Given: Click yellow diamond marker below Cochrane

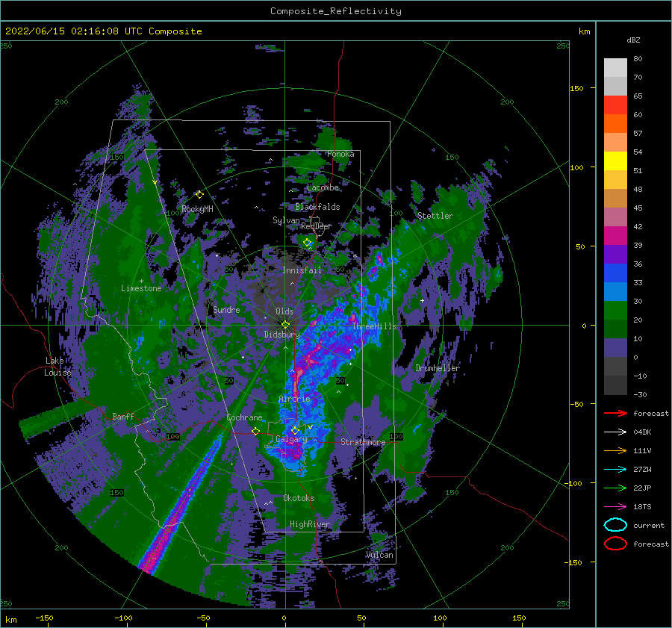Looking at the screenshot, I should (255, 431).
